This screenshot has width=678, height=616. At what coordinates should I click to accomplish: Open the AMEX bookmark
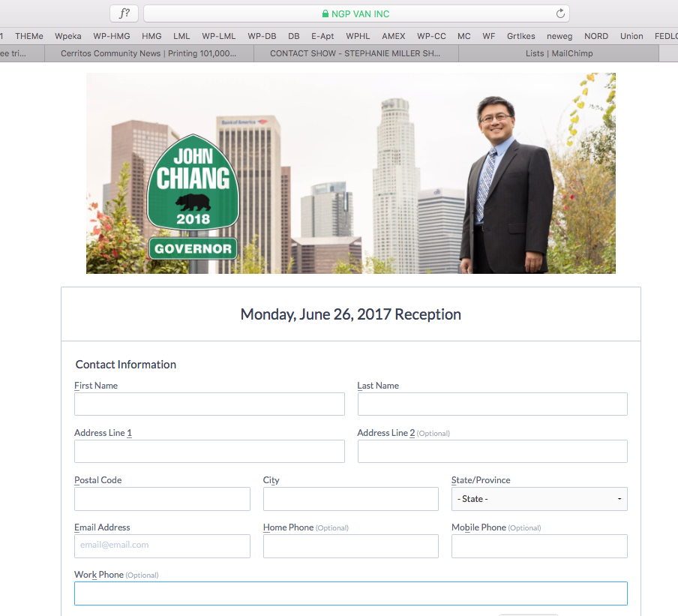pos(393,36)
